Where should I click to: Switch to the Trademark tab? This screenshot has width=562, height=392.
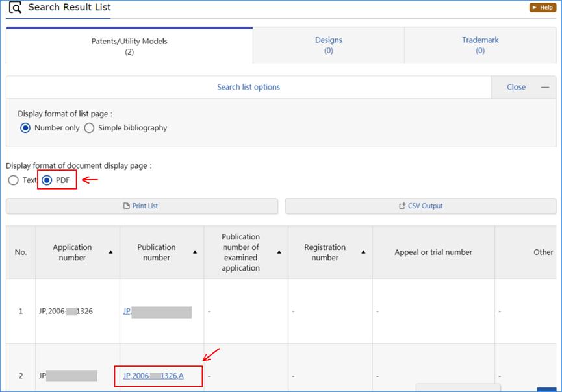coord(480,45)
